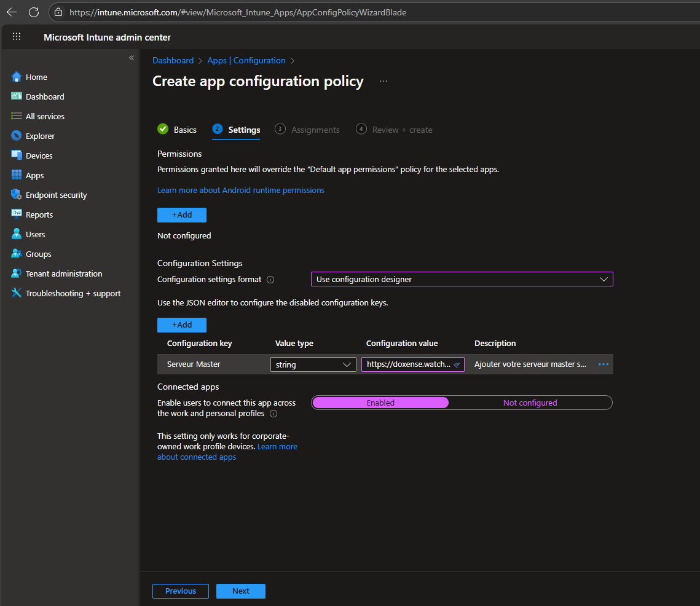The width and height of the screenshot is (700, 606).
Task: Collapse the sidebar with double chevron
Action: [132, 58]
